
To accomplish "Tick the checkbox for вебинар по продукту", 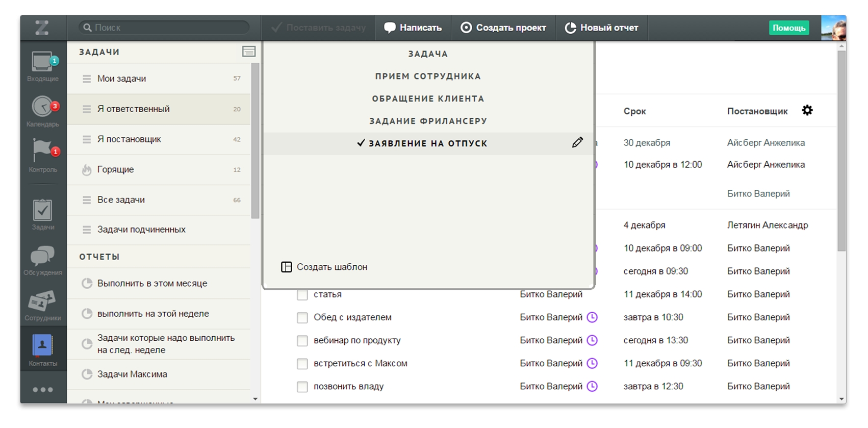I will (302, 340).
